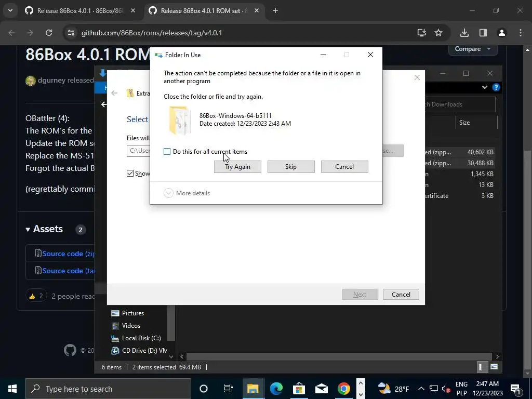Reload the GitHub page

pyautogui.click(x=49, y=33)
